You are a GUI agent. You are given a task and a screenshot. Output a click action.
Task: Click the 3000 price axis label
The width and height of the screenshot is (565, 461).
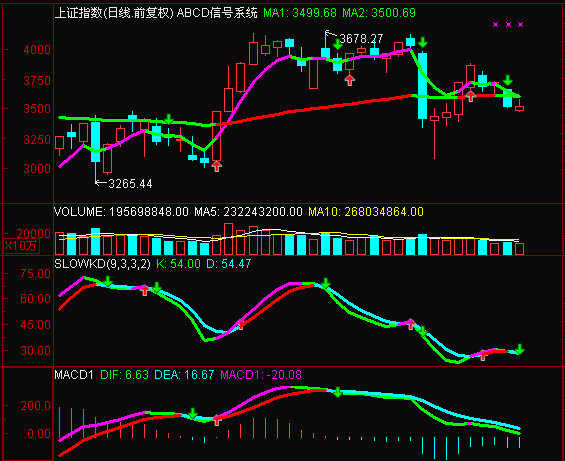(x=37, y=168)
